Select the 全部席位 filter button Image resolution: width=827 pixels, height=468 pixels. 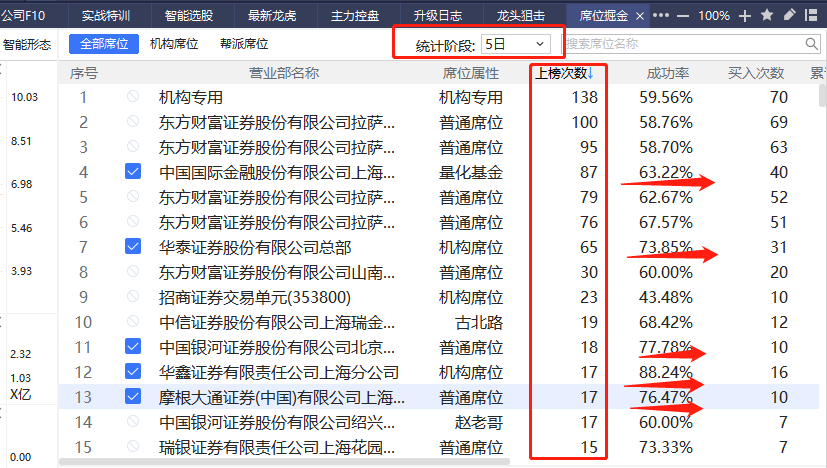pyautogui.click(x=104, y=44)
